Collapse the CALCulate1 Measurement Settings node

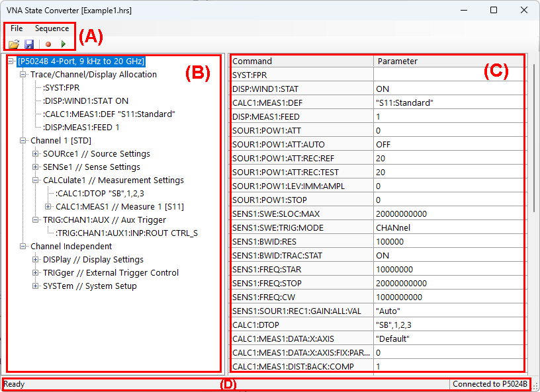click(x=36, y=180)
